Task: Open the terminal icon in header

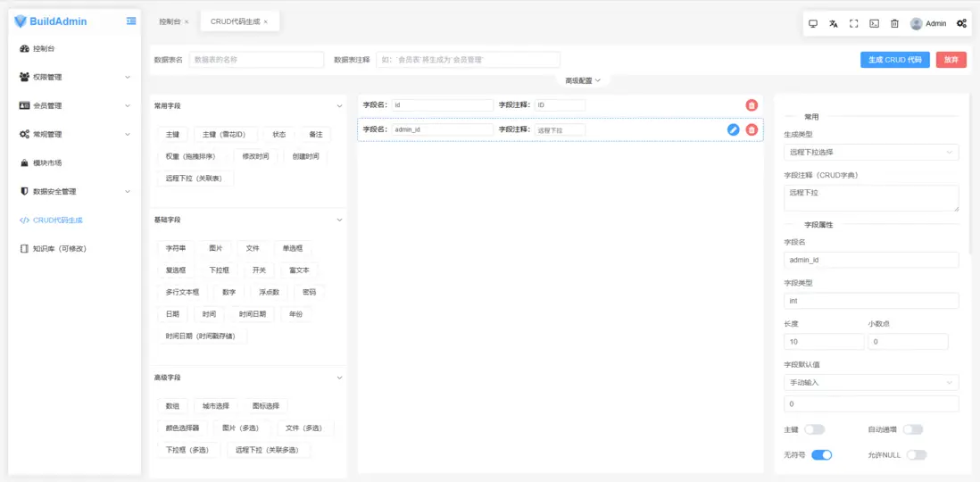Action: 875,24
